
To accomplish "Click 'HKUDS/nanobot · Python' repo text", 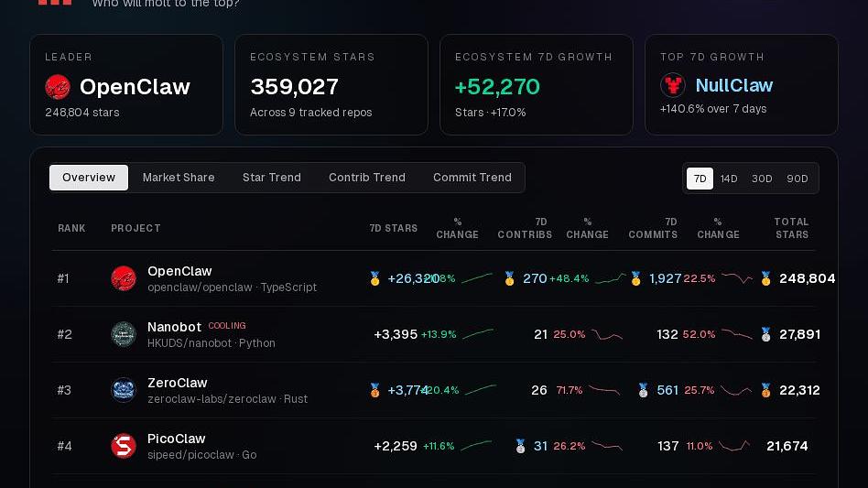I will click(x=211, y=343).
